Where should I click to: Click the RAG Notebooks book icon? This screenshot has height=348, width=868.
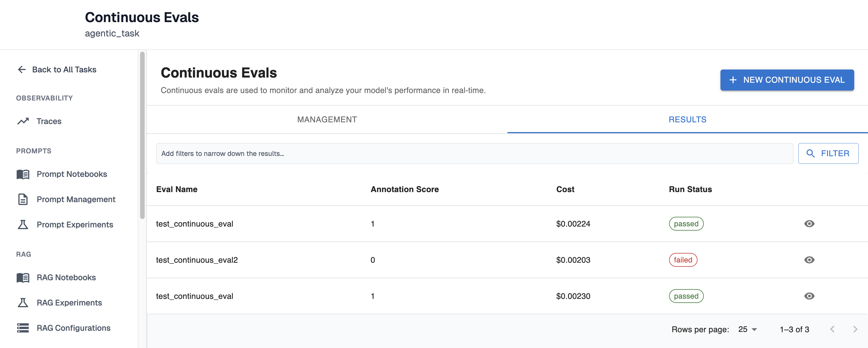(x=23, y=278)
